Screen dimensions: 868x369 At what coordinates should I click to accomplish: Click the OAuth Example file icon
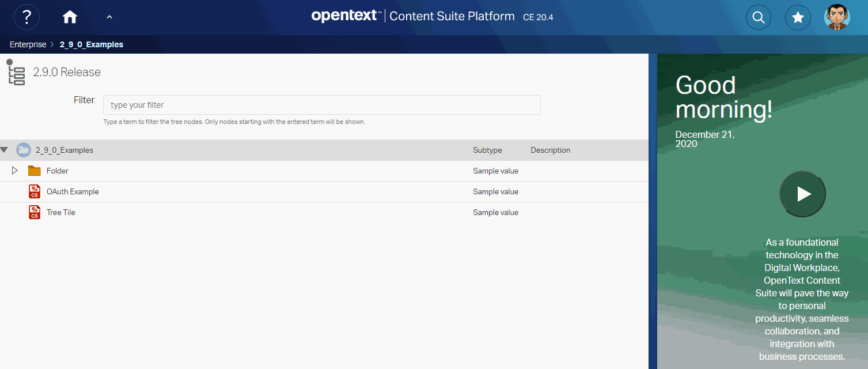pos(35,191)
